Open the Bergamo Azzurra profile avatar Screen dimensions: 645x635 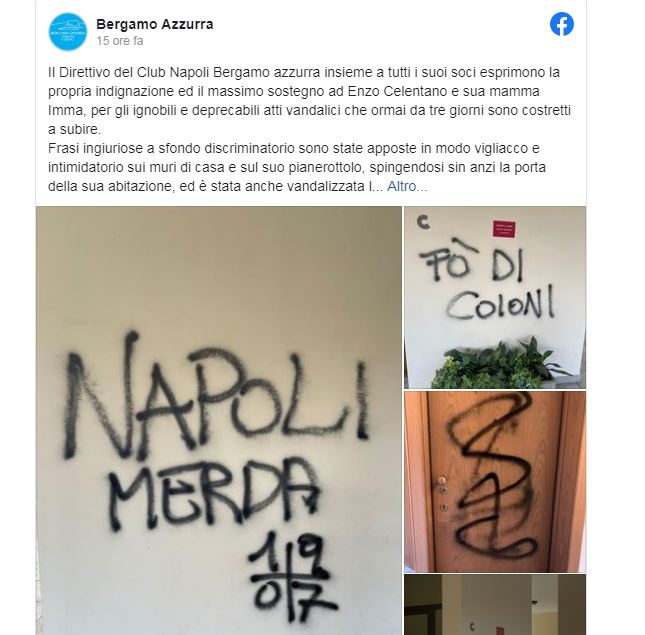(68, 32)
